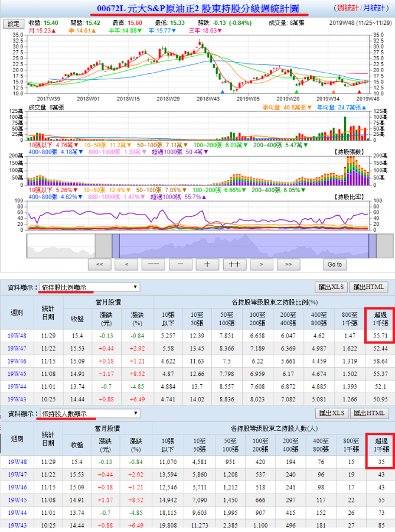The width and height of the screenshot is (395, 532).
Task: Zoom out a lot with −− button
Action: [154, 264]
